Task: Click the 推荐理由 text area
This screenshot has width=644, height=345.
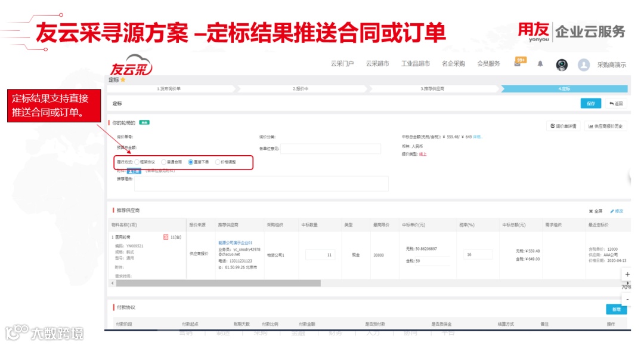Action: pos(261,184)
